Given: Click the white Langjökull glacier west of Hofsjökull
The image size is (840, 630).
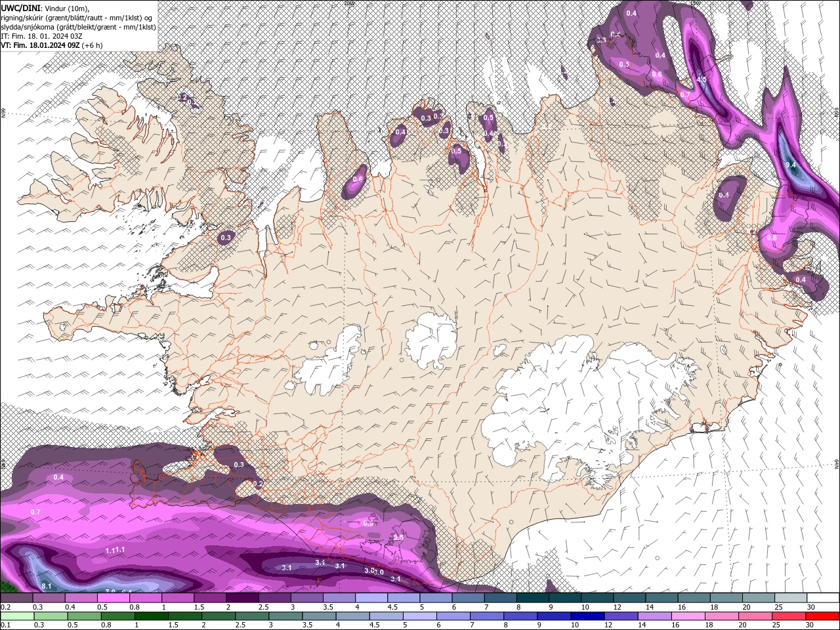Looking at the screenshot, I should (328, 364).
